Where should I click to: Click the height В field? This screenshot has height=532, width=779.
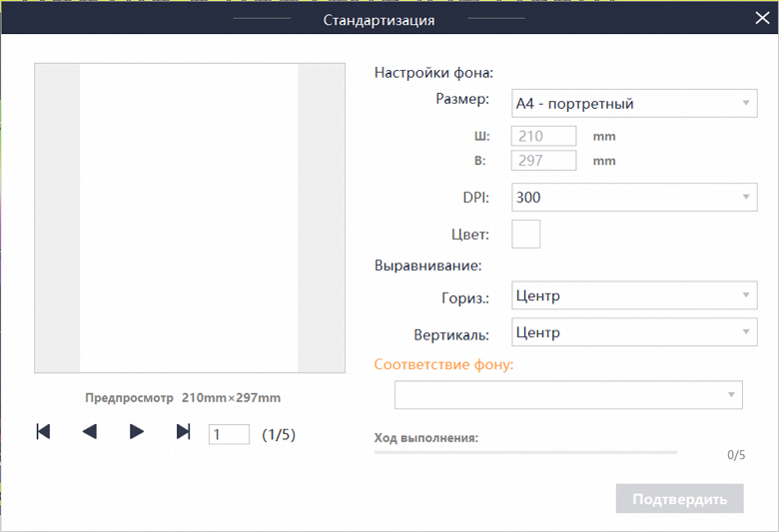(x=544, y=161)
